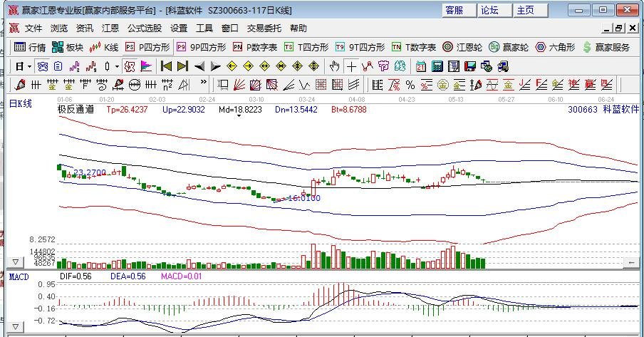Expand drawing toolbar with » chevron

[x=204, y=83]
